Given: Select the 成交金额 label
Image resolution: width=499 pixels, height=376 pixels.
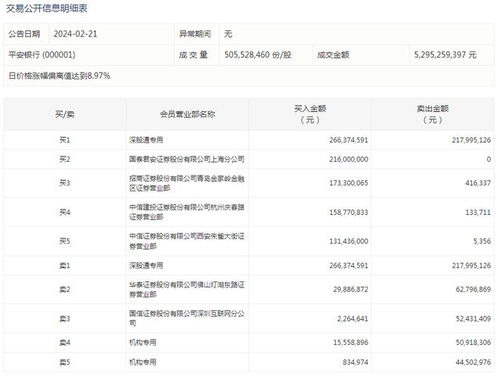Looking at the screenshot, I should pos(333,55).
